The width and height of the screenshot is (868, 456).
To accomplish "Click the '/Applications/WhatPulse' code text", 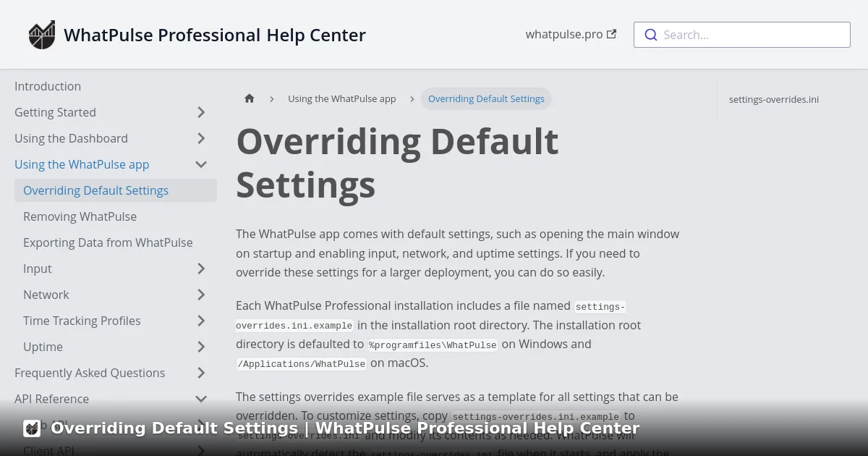I will point(302,364).
